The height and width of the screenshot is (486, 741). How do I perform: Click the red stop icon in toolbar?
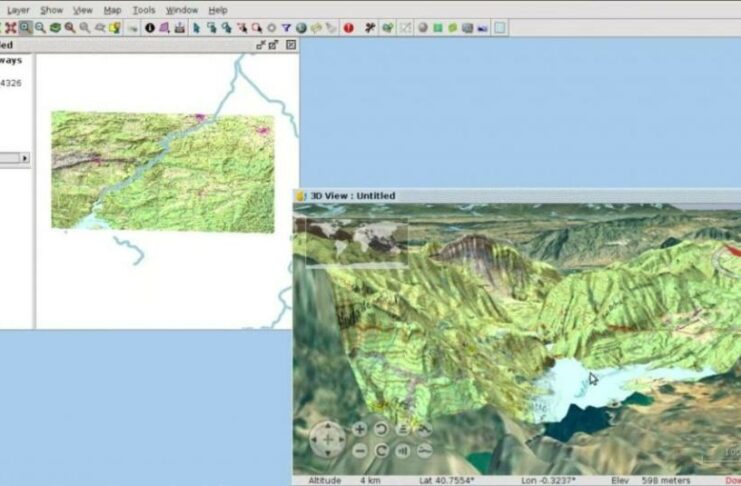[348, 28]
